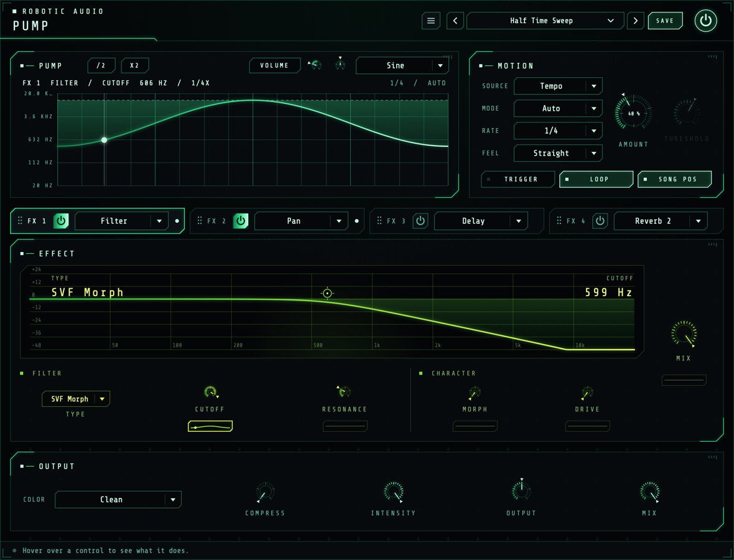Viewport: 734px width, 560px height.
Task: Toggle the main plugin power button
Action: click(x=705, y=21)
